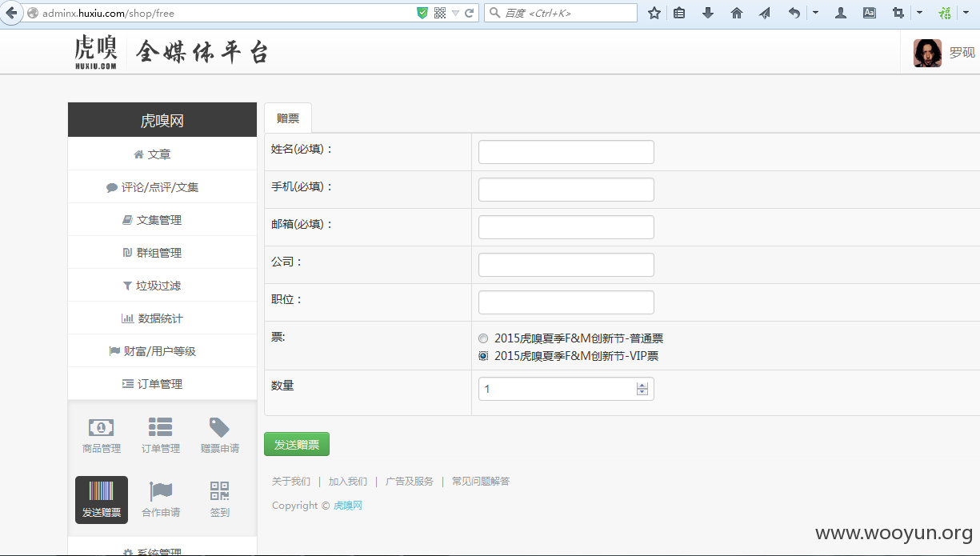Expand the dropdown next to undo arrow
Image resolution: width=980 pixels, height=556 pixels.
(x=815, y=13)
